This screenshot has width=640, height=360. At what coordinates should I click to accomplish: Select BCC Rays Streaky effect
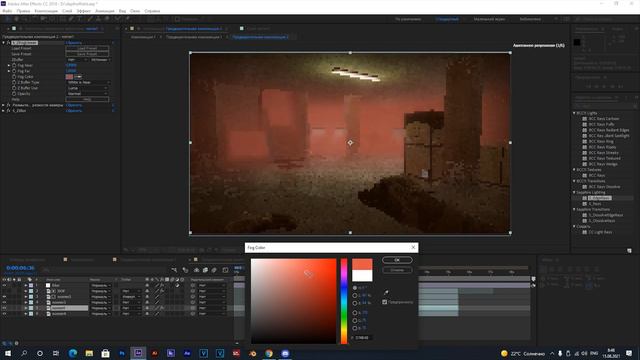point(604,153)
